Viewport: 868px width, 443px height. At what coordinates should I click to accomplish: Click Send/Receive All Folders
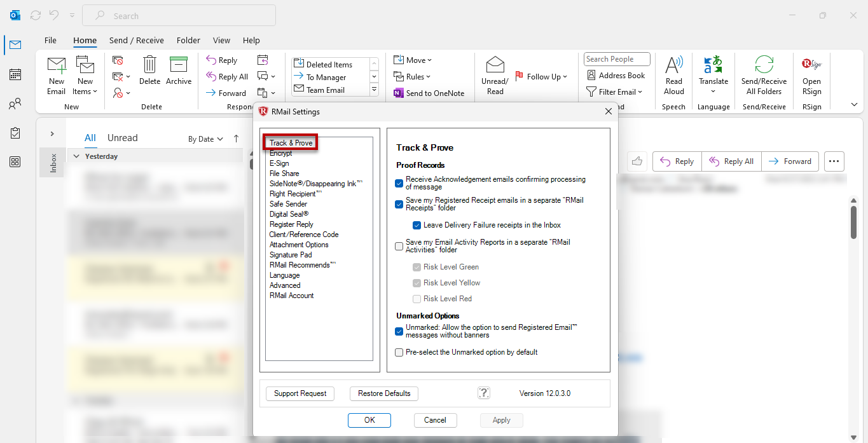[x=764, y=75]
